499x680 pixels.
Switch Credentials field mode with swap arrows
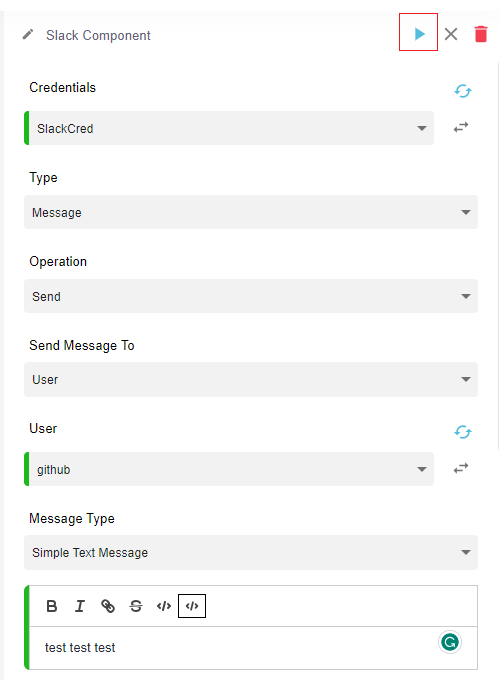pyautogui.click(x=461, y=128)
